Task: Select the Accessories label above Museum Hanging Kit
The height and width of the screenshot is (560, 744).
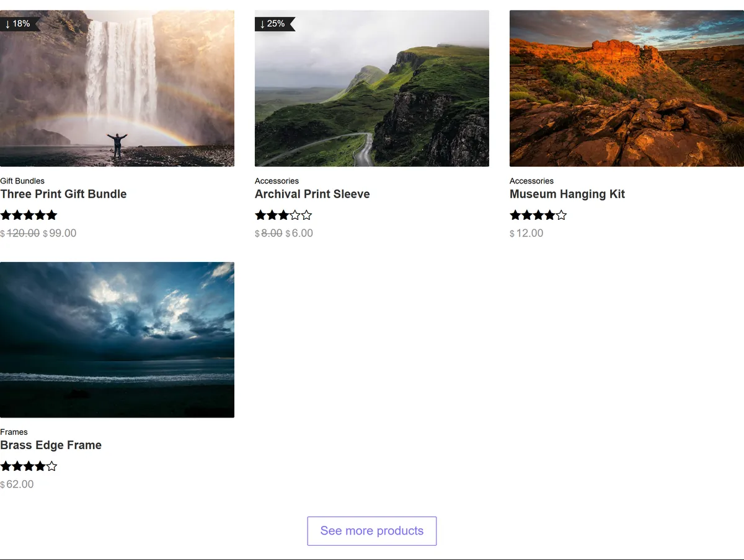Action: (531, 181)
